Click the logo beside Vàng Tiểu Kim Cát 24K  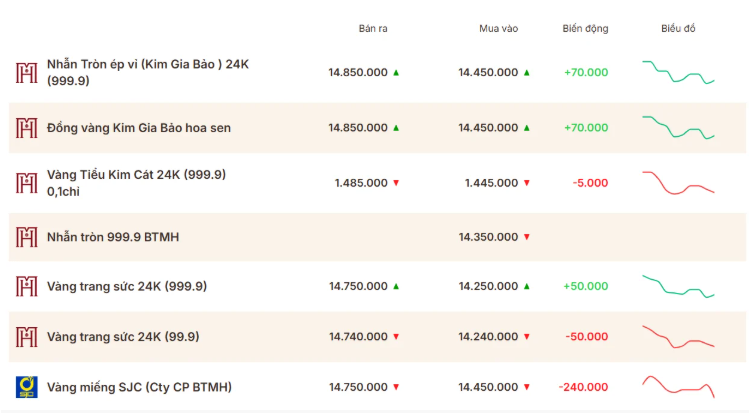[x=26, y=183]
